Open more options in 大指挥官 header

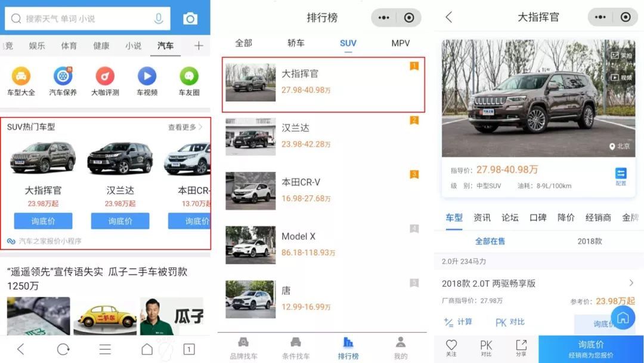click(x=600, y=17)
